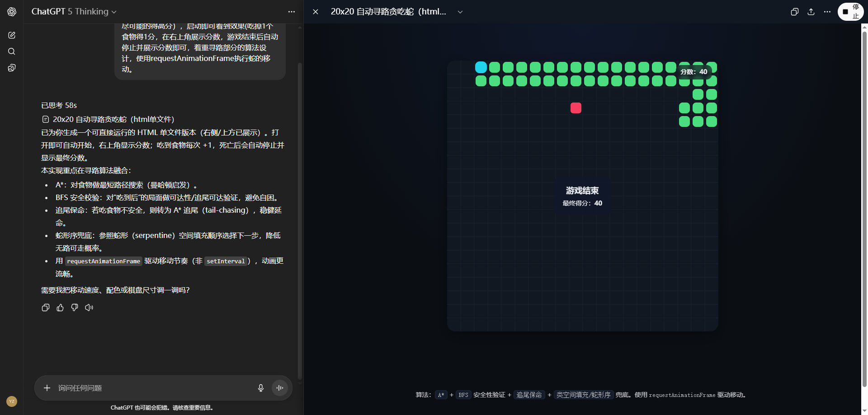Open the '20x20 自动寻路贪吃蛇' canvas file link

click(113, 119)
